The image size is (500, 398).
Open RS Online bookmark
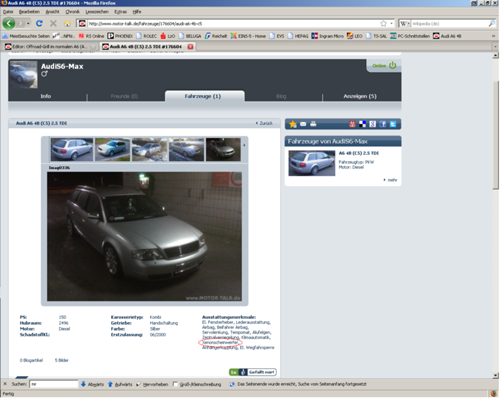pos(91,36)
